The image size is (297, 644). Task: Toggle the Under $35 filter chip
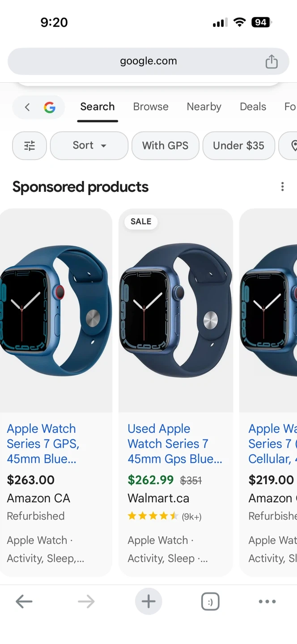click(x=239, y=145)
